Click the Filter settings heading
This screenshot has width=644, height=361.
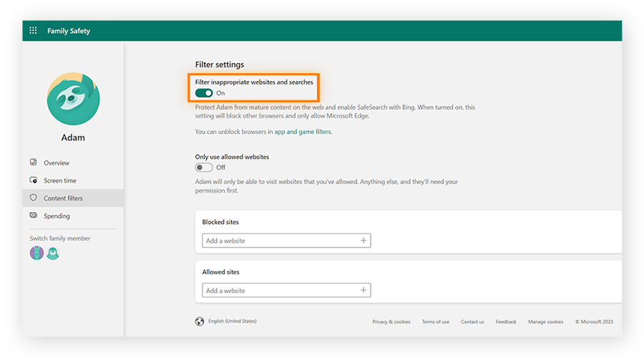pos(220,64)
